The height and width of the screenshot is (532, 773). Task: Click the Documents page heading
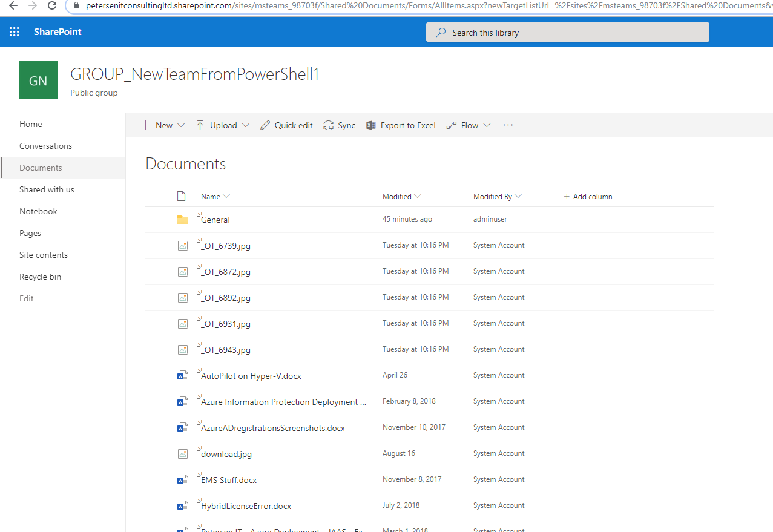point(186,164)
